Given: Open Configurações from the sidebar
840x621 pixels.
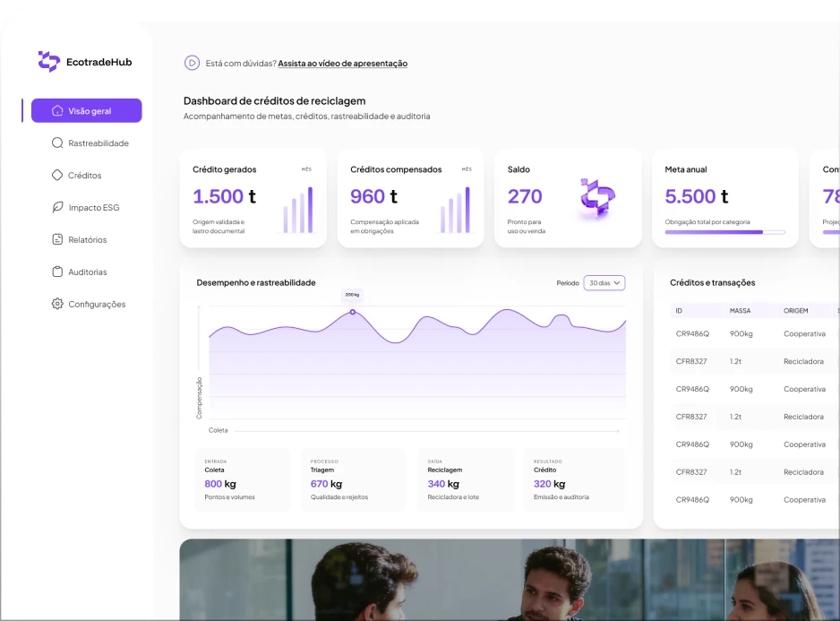Looking at the screenshot, I should [x=89, y=304].
